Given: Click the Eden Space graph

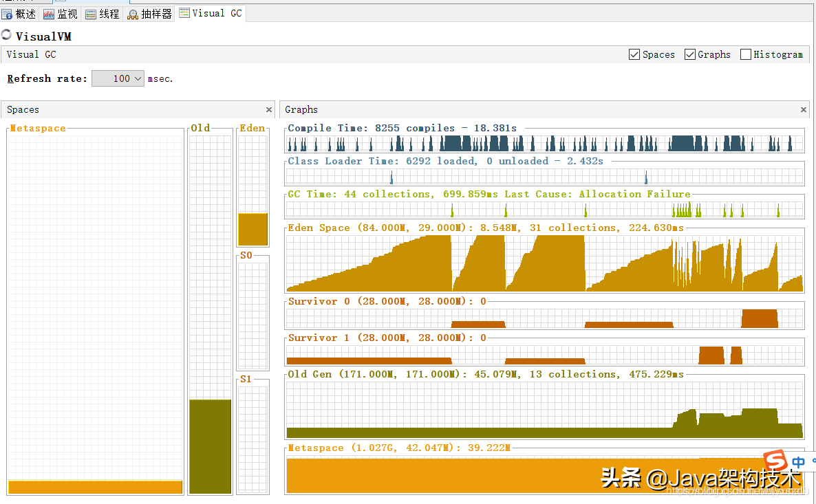Looking at the screenshot, I should pos(544,263).
